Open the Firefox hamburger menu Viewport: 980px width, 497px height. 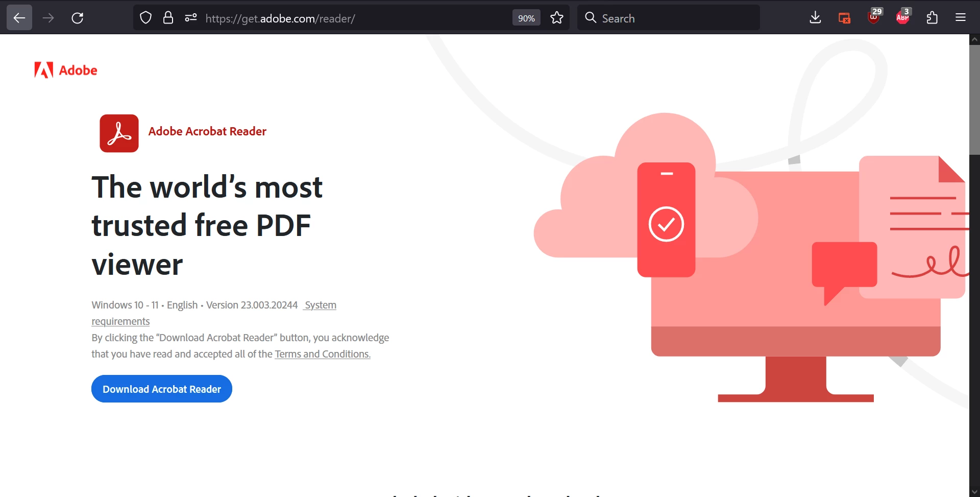coord(961,18)
